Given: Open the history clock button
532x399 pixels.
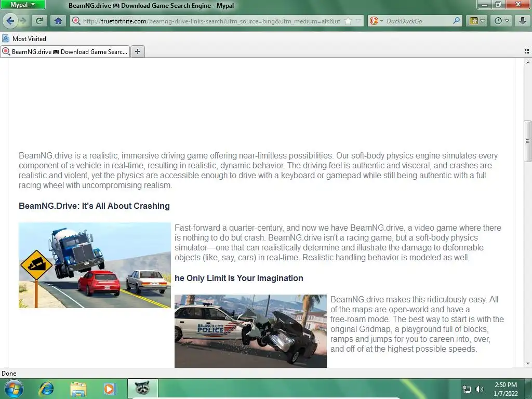Looking at the screenshot, I should click(498, 21).
